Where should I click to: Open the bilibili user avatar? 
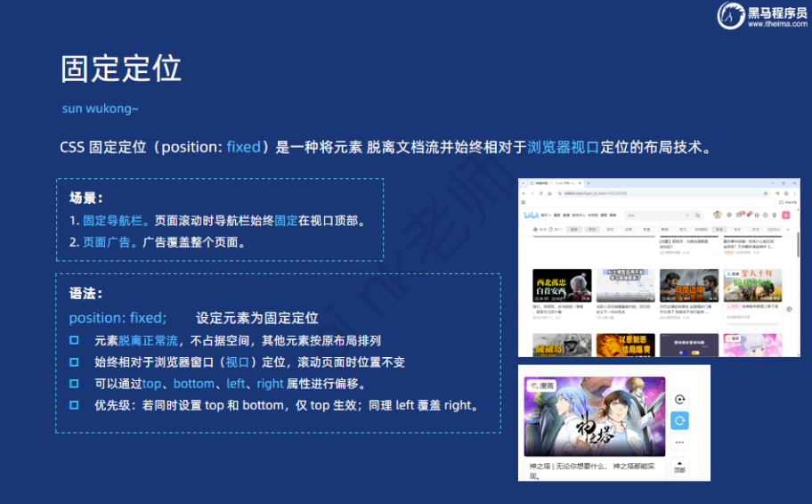point(718,215)
